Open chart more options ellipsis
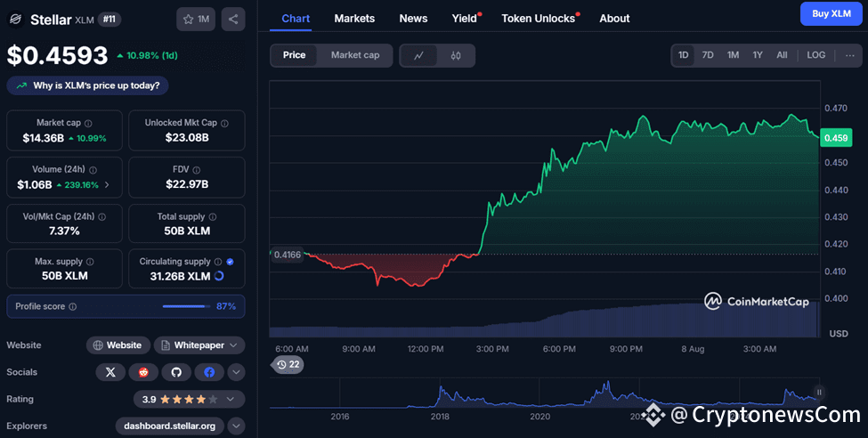The width and height of the screenshot is (868, 438). click(849, 55)
